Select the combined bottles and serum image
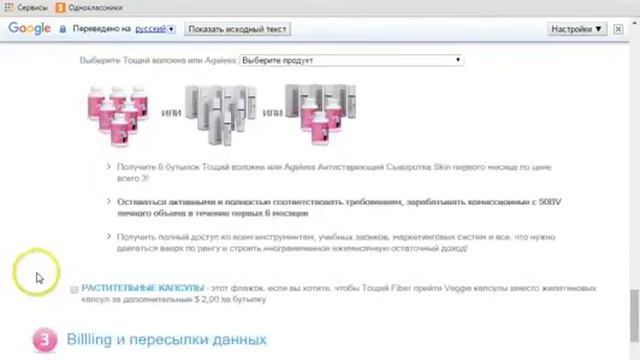640x360 pixels. pyautogui.click(x=320, y=114)
